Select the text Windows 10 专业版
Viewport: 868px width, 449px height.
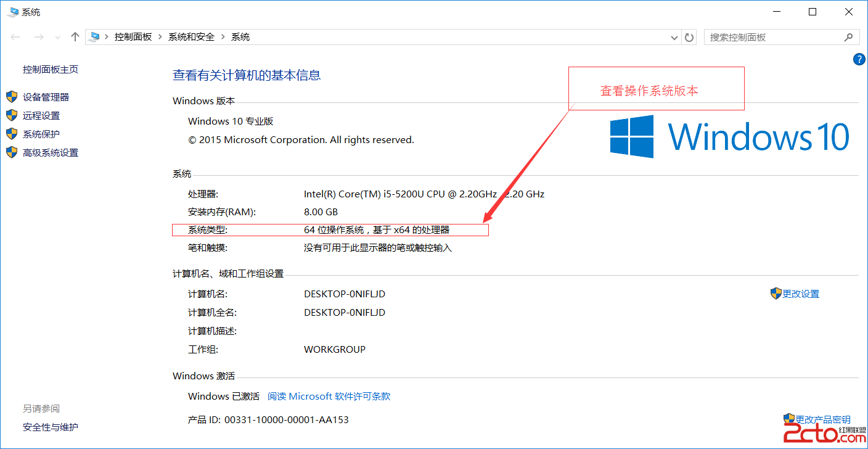point(231,122)
